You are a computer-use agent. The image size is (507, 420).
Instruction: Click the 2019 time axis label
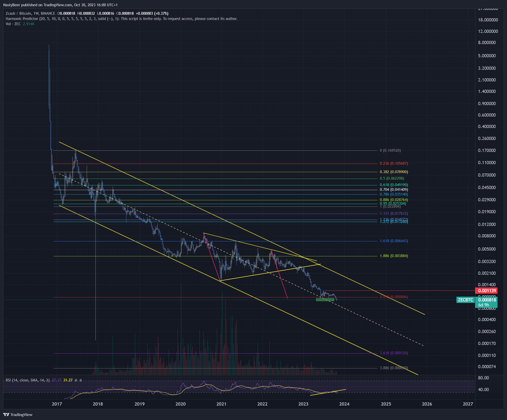point(140,404)
